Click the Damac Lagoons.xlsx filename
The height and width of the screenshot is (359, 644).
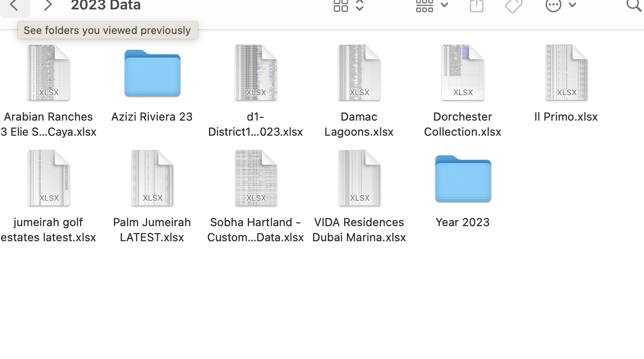(x=359, y=124)
